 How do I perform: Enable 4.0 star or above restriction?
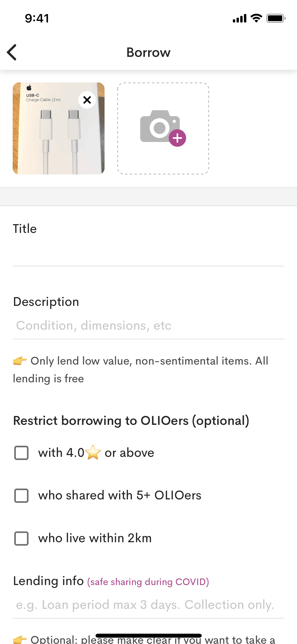(21, 453)
